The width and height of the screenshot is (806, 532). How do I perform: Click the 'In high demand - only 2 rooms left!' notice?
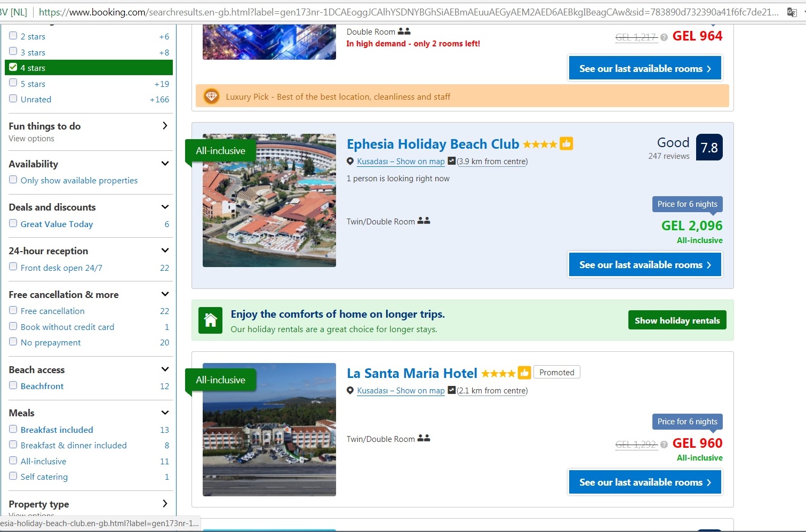(413, 44)
